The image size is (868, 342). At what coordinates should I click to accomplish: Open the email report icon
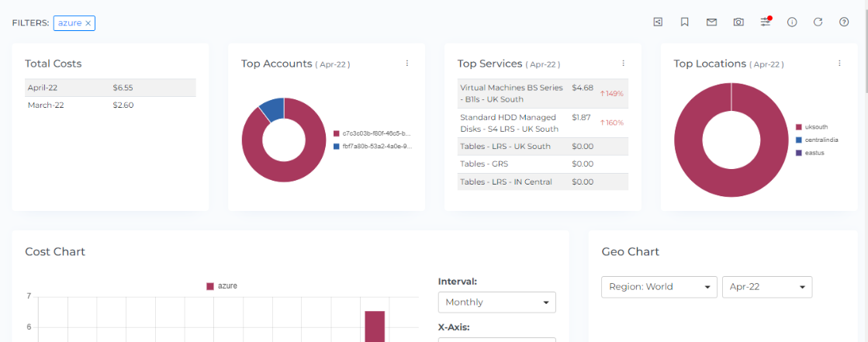pos(711,22)
